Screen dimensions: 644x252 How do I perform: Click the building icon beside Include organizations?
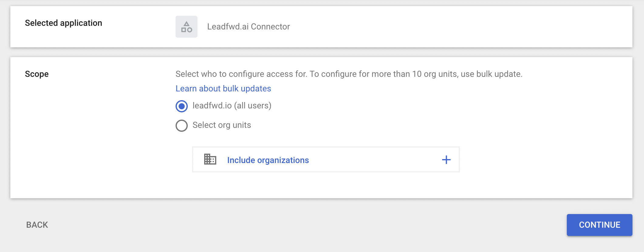coord(210,159)
